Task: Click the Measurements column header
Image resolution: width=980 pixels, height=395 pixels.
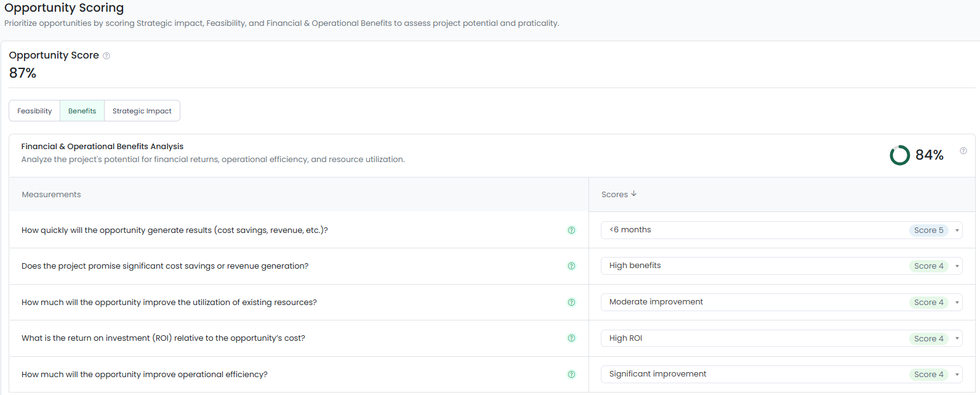Action: pos(51,195)
